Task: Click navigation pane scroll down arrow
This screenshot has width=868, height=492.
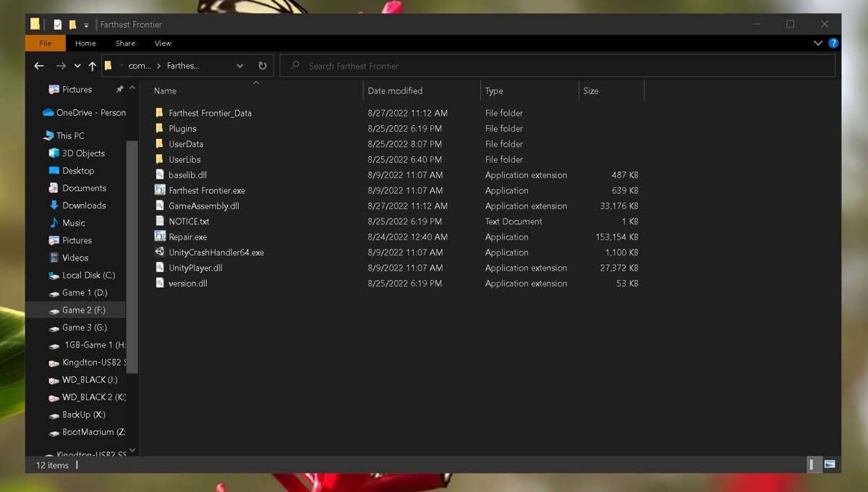Action: pyautogui.click(x=132, y=450)
